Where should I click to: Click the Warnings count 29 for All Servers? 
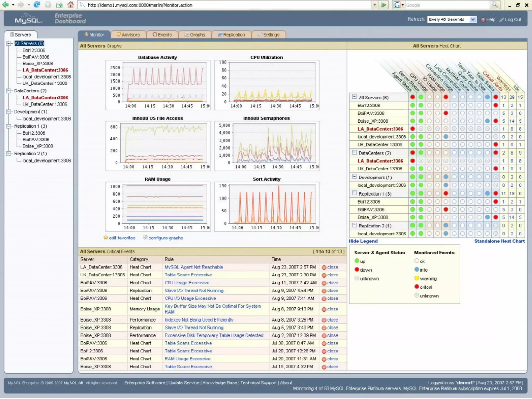512,97
